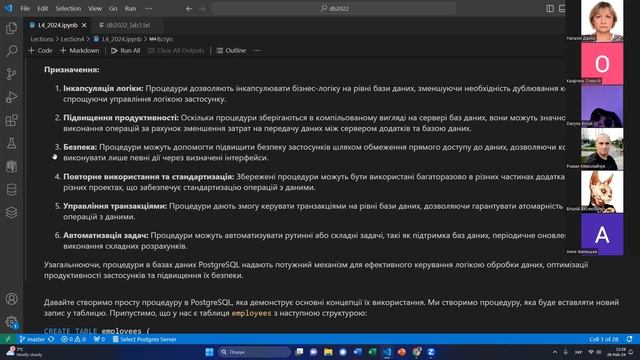
Task: Toggle the primary side bar layout icon
Action: pos(550,9)
